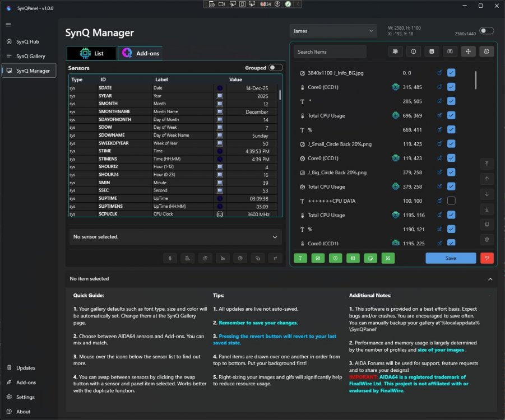505x420 pixels.
Task: Click the green add clock item button
Action: (x=336, y=258)
